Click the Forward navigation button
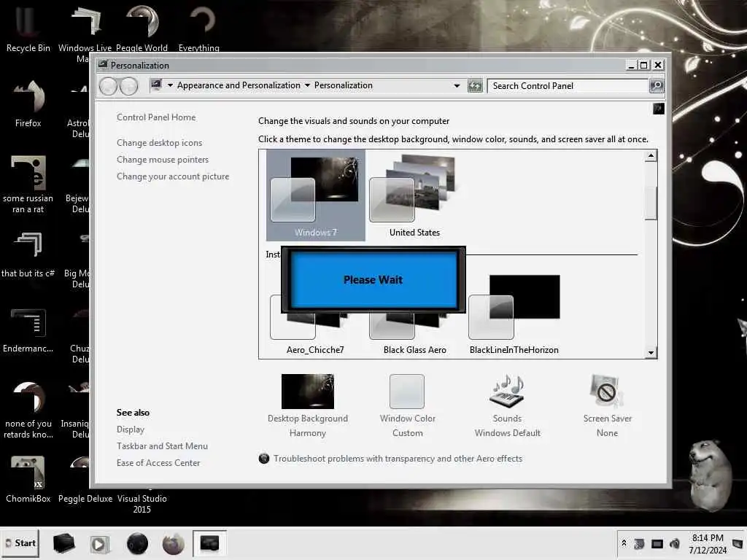Viewport: 747px width, 560px height. point(128,86)
